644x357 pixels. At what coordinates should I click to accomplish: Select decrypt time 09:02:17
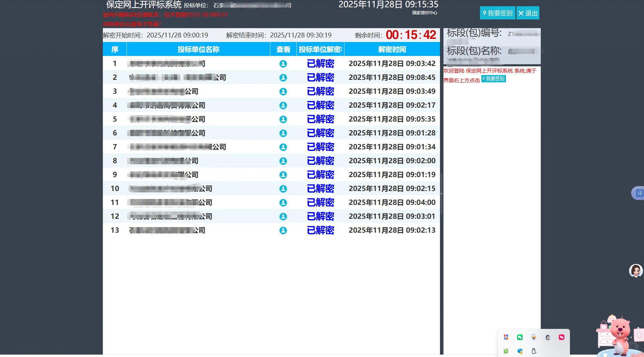[x=392, y=105]
